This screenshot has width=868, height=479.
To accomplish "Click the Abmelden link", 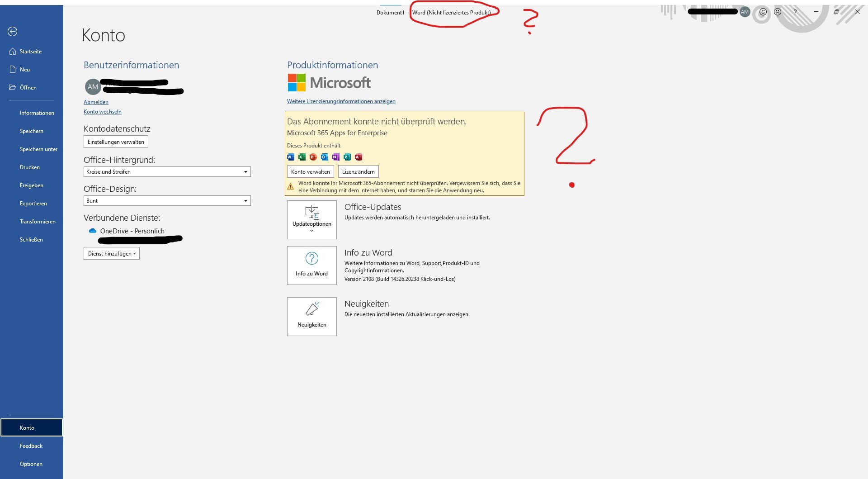I will [x=96, y=102].
